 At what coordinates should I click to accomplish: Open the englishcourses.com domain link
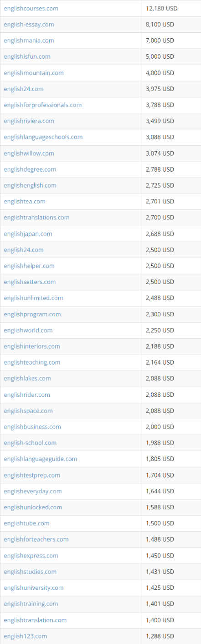(x=31, y=9)
